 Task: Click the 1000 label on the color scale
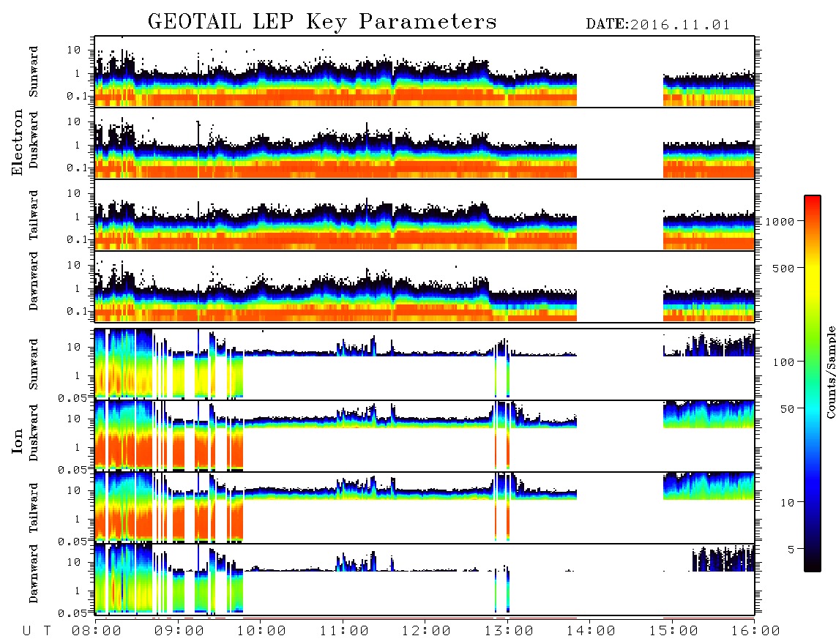coord(780,222)
